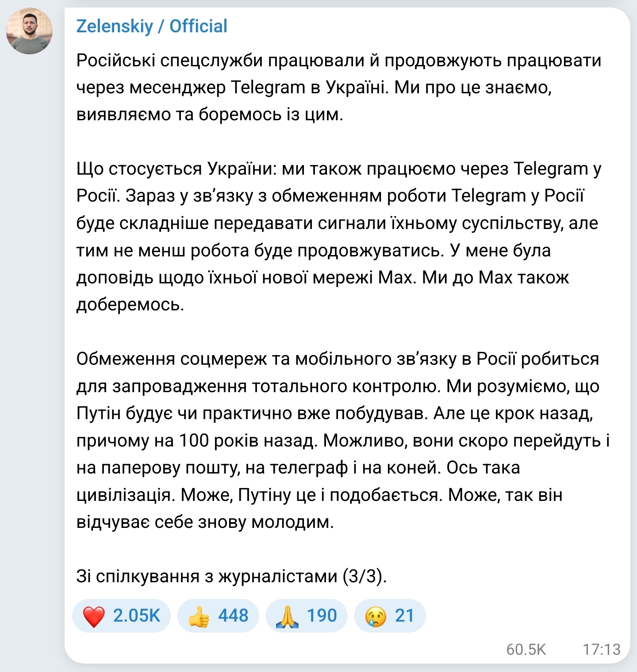
Task: Click the folded hands reaction emoji
Action: [x=287, y=616]
